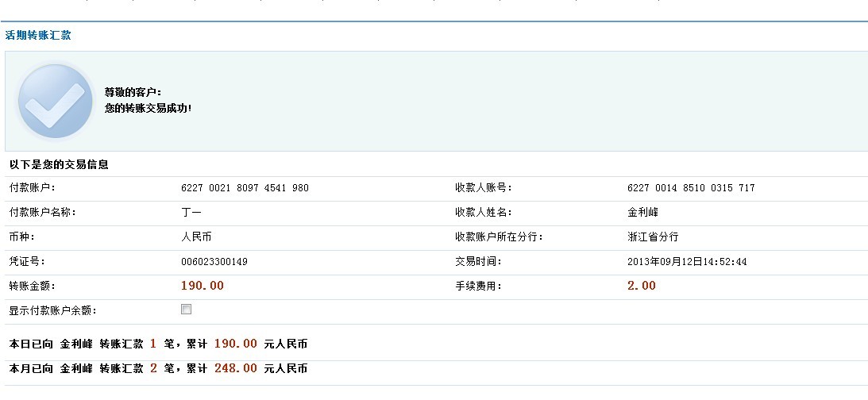Select voucher number 006023300149

click(x=214, y=262)
